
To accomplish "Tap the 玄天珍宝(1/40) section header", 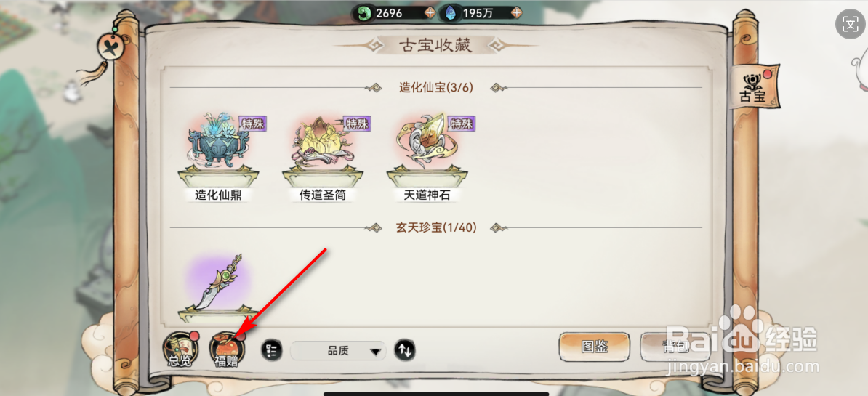I will pos(436,227).
